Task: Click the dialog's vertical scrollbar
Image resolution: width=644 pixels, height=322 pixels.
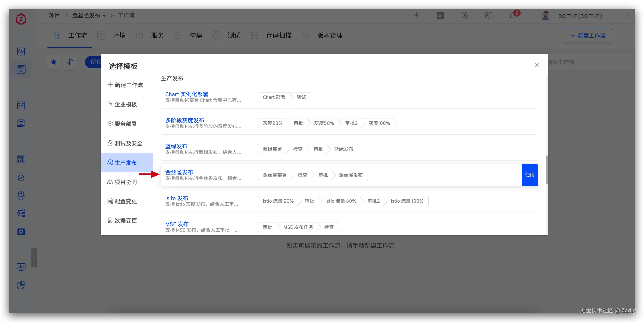Action: point(547,169)
